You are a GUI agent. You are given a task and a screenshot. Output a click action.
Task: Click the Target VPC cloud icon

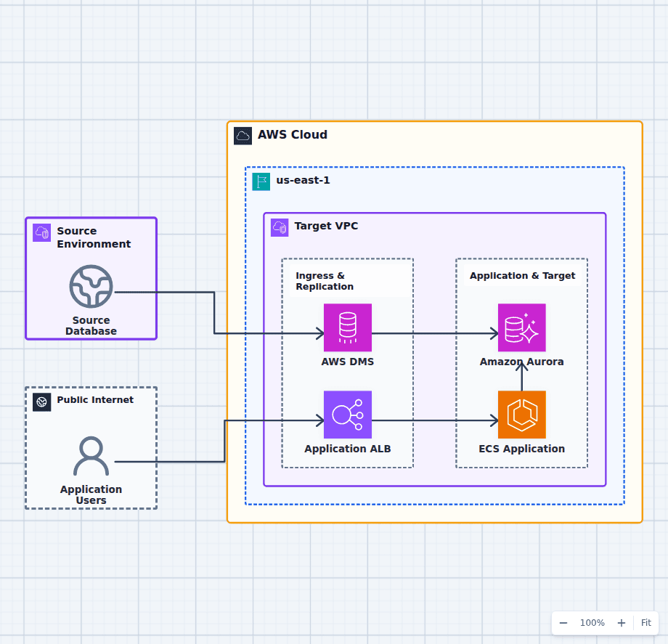[280, 228]
